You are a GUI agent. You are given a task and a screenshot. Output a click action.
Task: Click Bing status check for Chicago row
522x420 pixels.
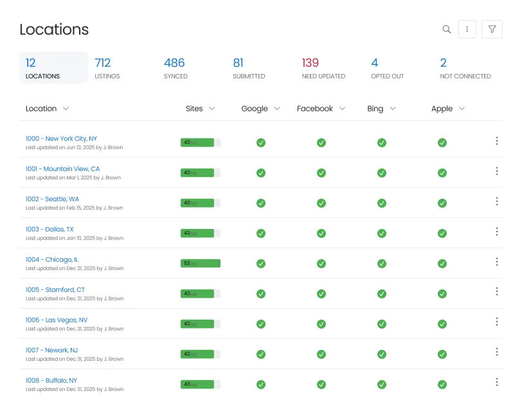click(x=382, y=264)
